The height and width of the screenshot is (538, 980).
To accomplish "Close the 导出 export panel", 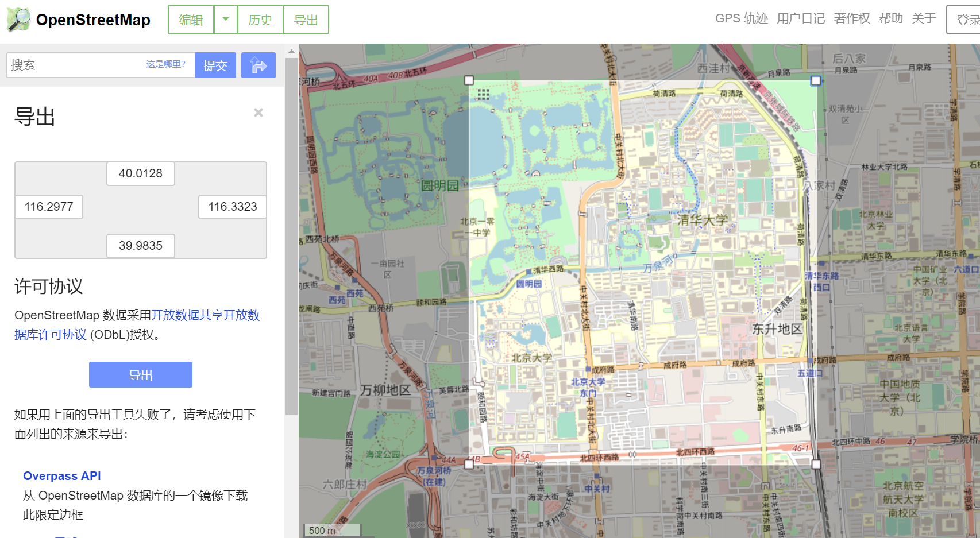I will pos(258,113).
